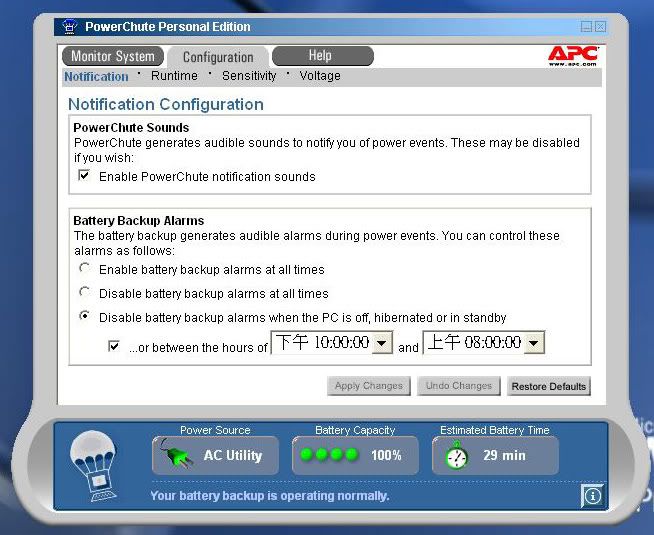Select Disable alarms when PC is off option
The image size is (654, 535).
click(x=85, y=316)
